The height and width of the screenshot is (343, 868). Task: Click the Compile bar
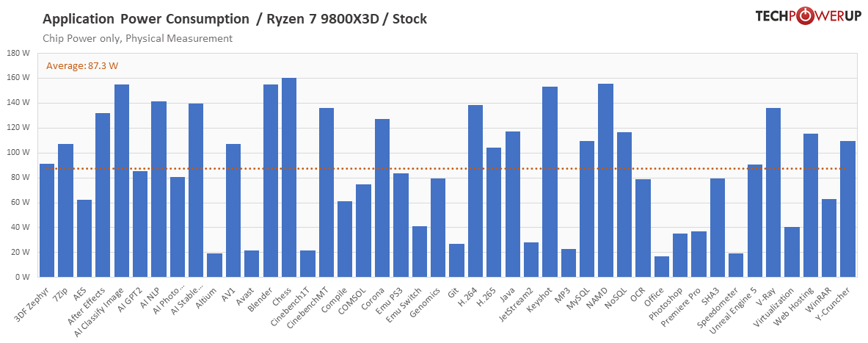click(346, 239)
